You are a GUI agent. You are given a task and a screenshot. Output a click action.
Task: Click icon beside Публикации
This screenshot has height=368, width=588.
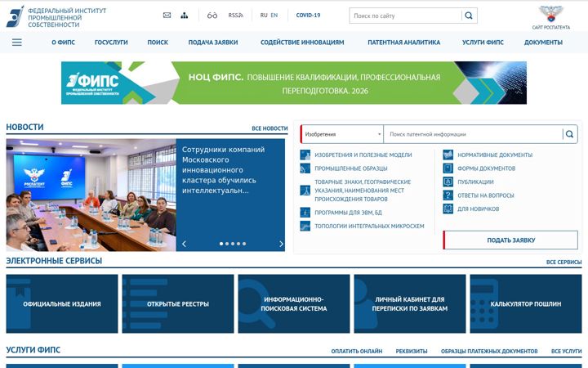click(x=448, y=182)
